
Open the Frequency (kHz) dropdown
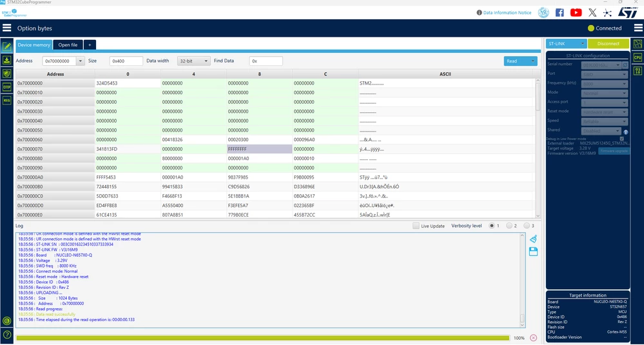tap(605, 84)
